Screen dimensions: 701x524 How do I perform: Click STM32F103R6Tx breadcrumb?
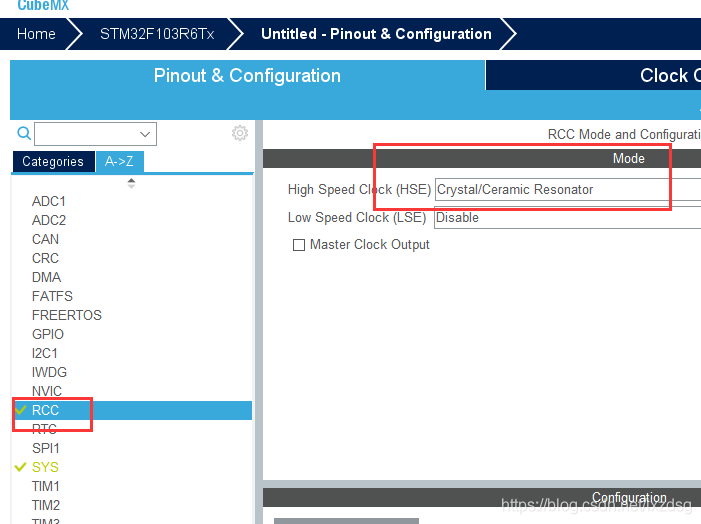click(157, 34)
